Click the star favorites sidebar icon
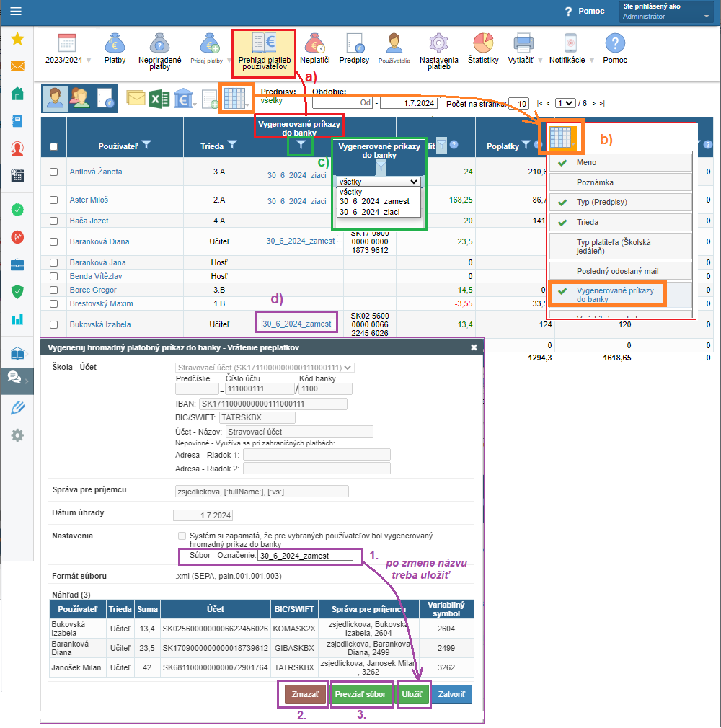721x728 pixels. pos(17,40)
